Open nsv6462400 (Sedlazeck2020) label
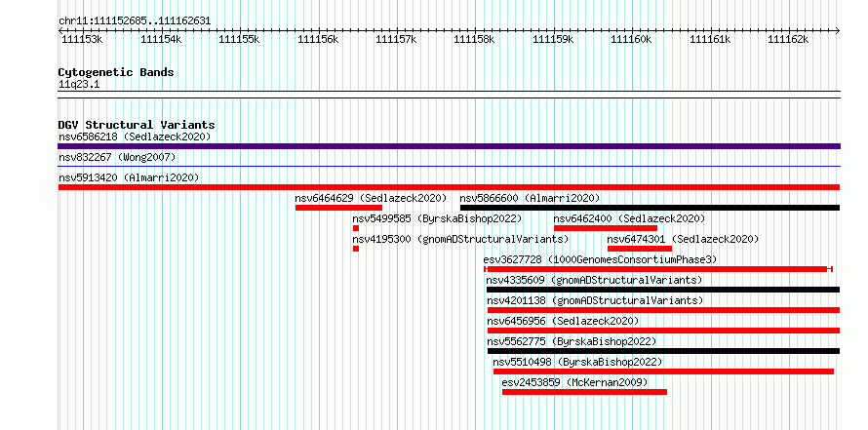Viewport: 868px width, 430px height. [629, 218]
